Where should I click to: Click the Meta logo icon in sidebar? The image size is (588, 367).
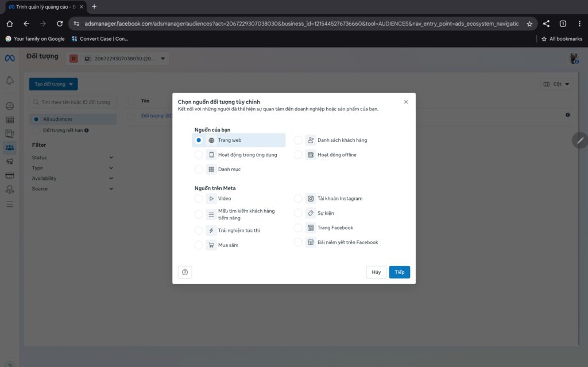[x=9, y=58]
